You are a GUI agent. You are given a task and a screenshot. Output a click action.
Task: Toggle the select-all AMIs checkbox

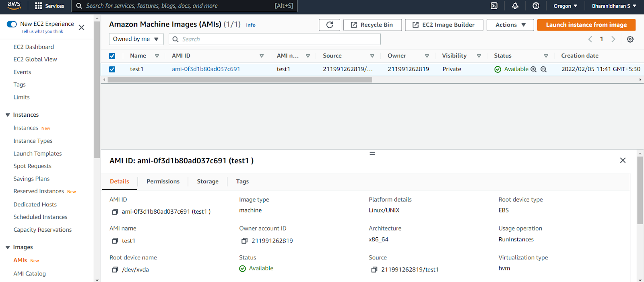(112, 56)
